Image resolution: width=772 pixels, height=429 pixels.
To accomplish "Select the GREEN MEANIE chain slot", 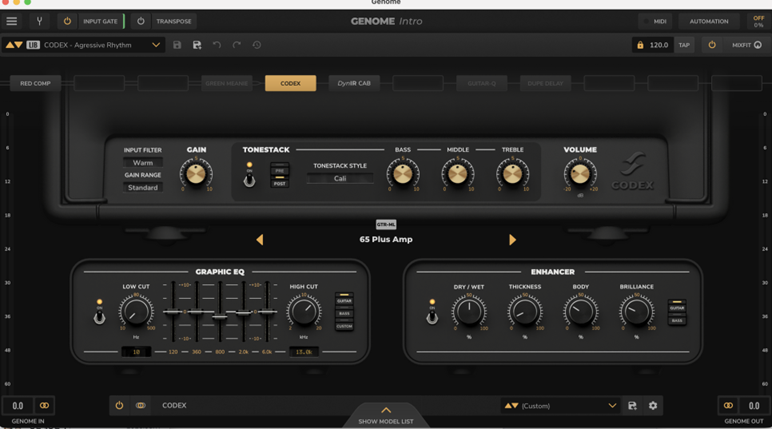I will [x=226, y=83].
